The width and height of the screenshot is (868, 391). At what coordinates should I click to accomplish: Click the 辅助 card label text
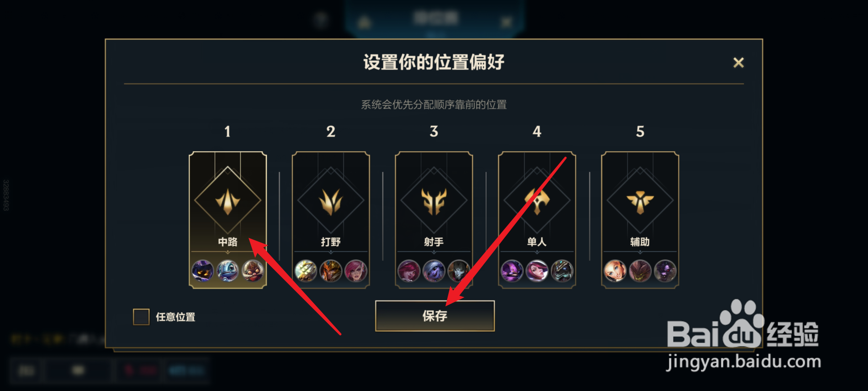pyautogui.click(x=640, y=242)
